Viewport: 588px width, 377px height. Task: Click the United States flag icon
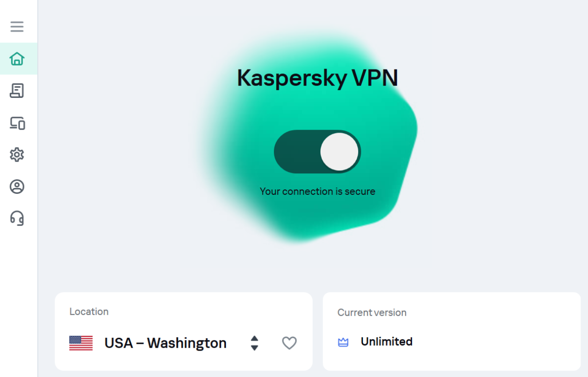coord(81,343)
